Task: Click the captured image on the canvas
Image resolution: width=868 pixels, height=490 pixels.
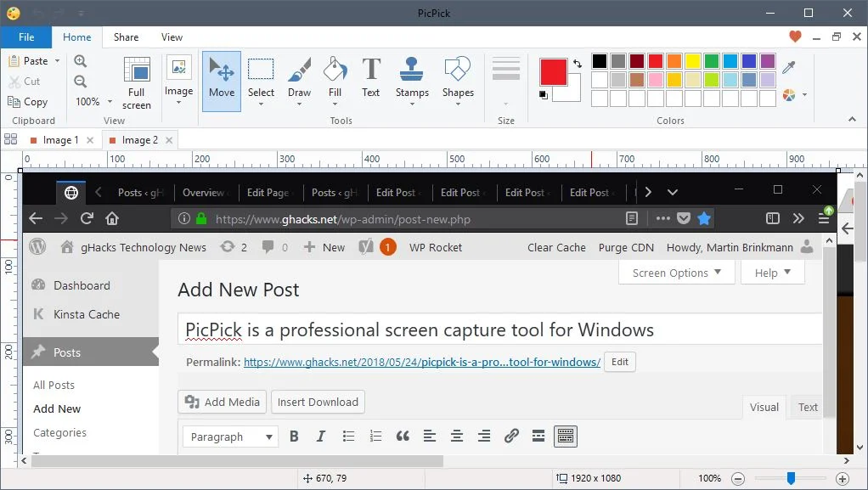Action: point(429,313)
